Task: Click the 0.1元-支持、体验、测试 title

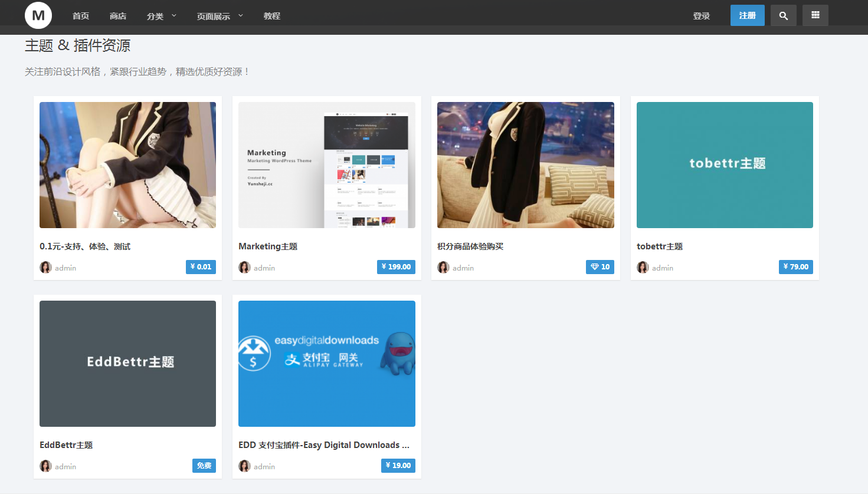Action: pos(85,246)
